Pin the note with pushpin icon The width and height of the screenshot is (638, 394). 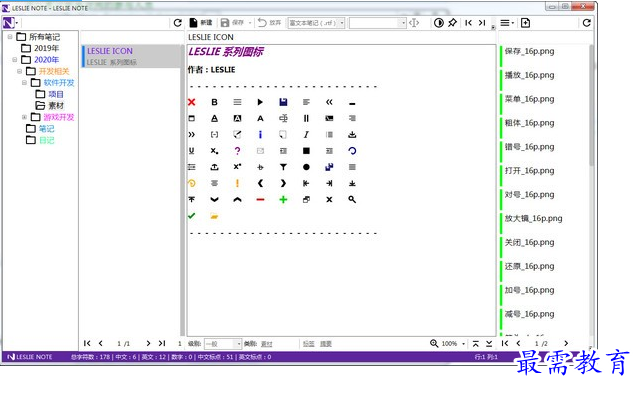(452, 23)
